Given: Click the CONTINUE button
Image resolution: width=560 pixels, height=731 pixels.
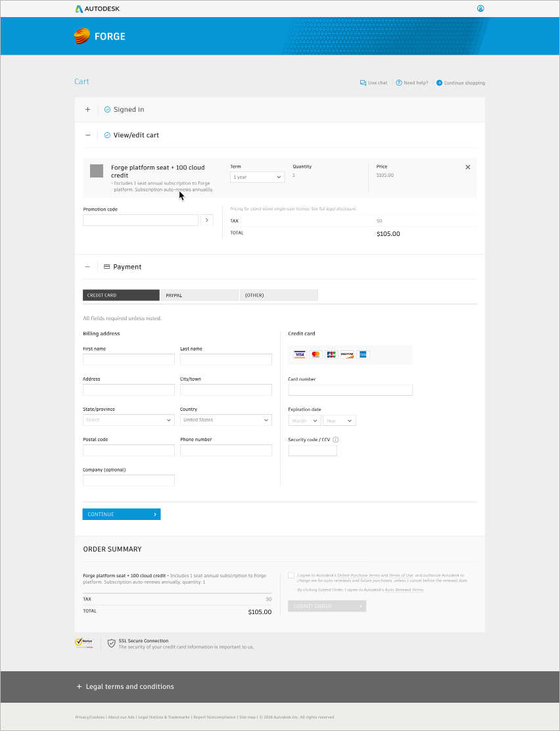Looking at the screenshot, I should (122, 514).
